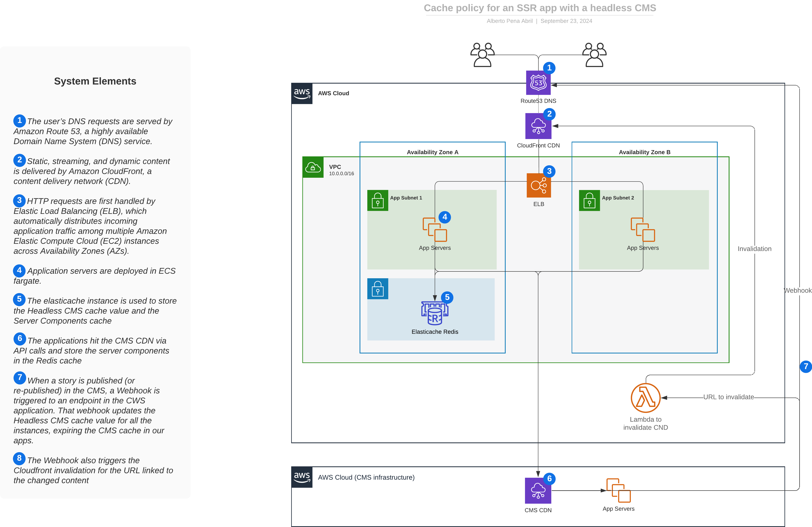The height and width of the screenshot is (527, 812).
Task: Select the date September 23, 2024
Action: click(566, 21)
